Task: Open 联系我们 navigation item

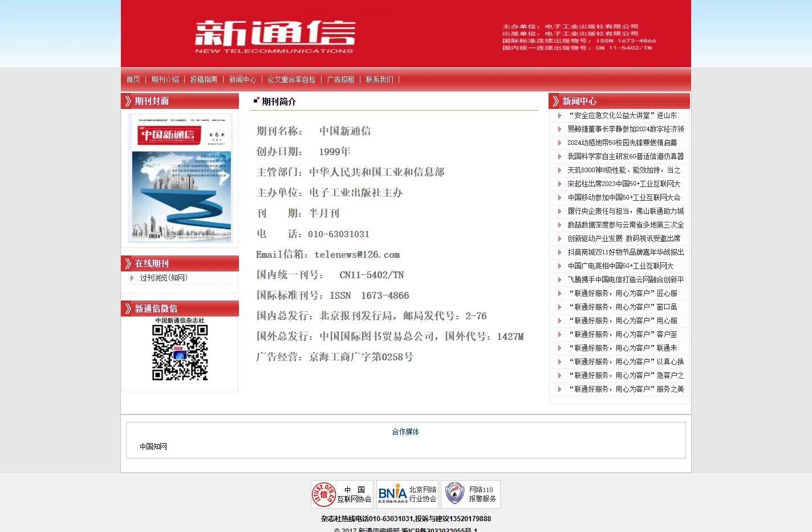Action: click(x=379, y=80)
